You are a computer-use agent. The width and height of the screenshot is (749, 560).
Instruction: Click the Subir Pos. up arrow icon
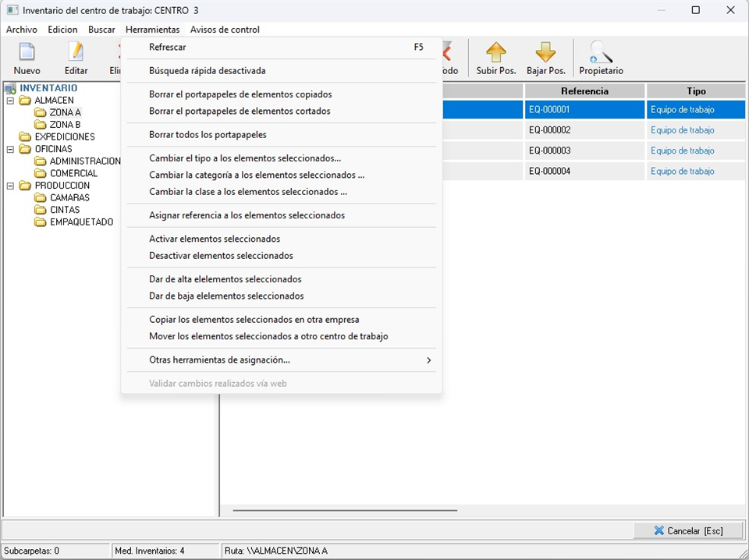tap(495, 53)
